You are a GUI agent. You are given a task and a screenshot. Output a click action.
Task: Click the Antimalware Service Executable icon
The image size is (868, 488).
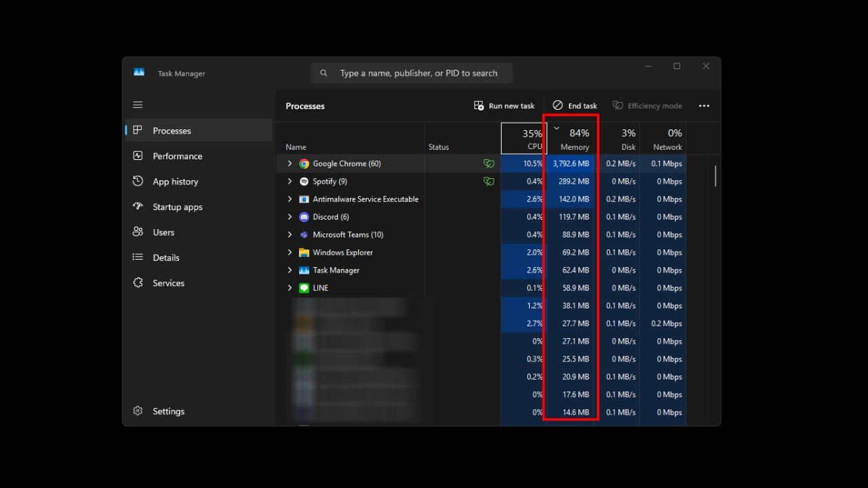pyautogui.click(x=304, y=199)
